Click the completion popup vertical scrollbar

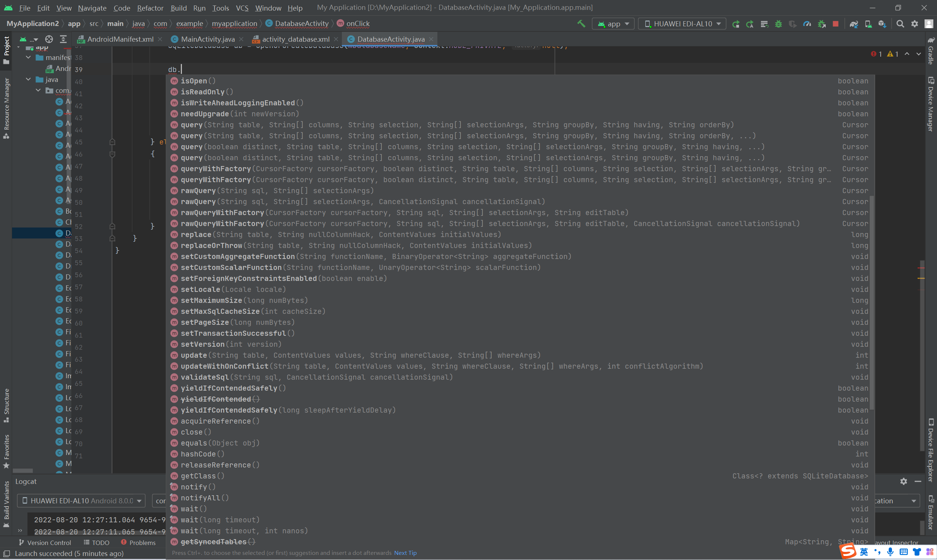(872, 302)
